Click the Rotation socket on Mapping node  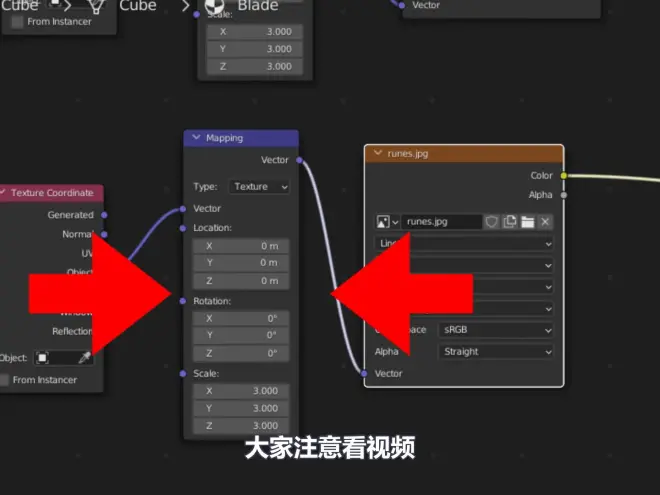[x=183, y=301]
